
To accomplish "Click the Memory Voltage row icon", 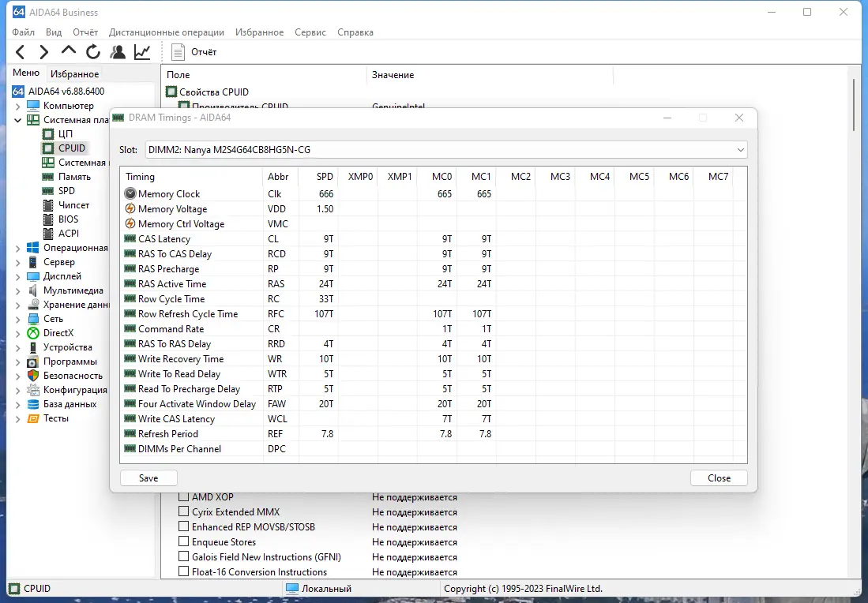I will pos(130,208).
